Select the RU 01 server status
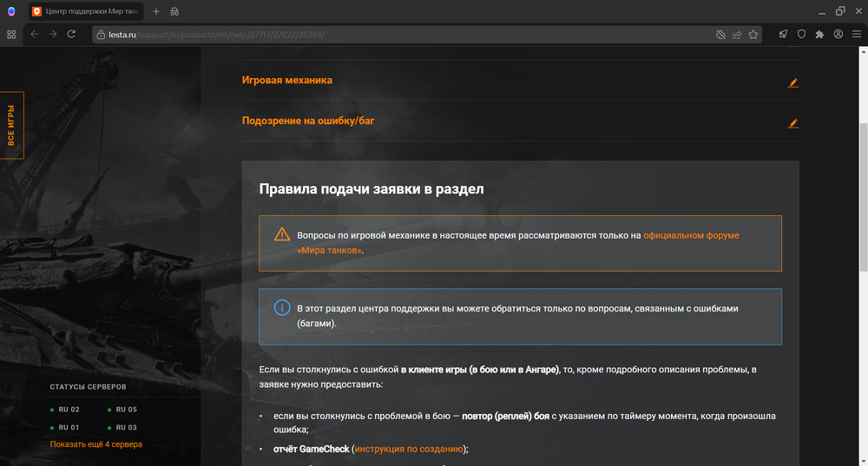This screenshot has width=868, height=466. pyautogui.click(x=65, y=427)
